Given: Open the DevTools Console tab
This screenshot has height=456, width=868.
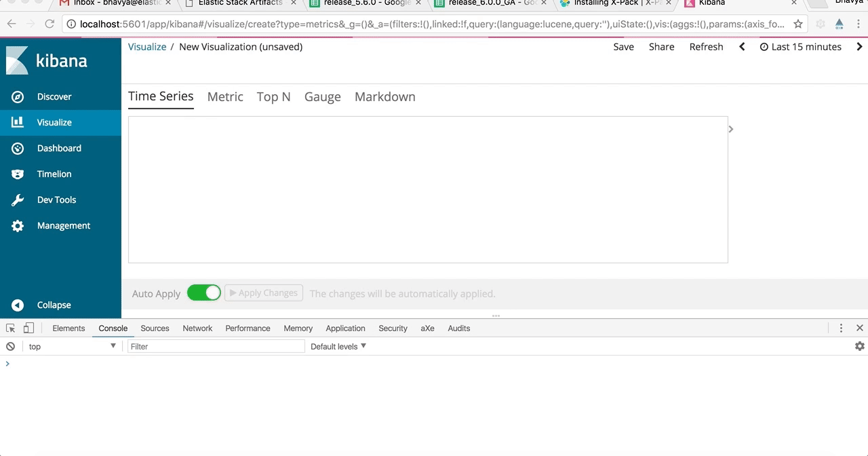Looking at the screenshot, I should [x=113, y=328].
